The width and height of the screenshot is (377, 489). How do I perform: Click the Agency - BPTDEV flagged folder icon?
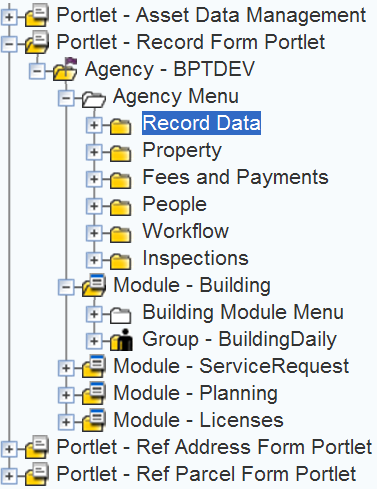point(66,69)
